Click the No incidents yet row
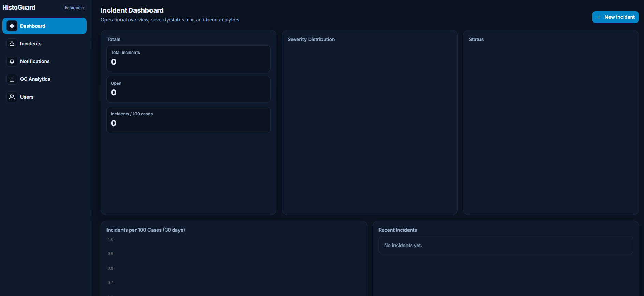The height and width of the screenshot is (296, 644). click(505, 245)
